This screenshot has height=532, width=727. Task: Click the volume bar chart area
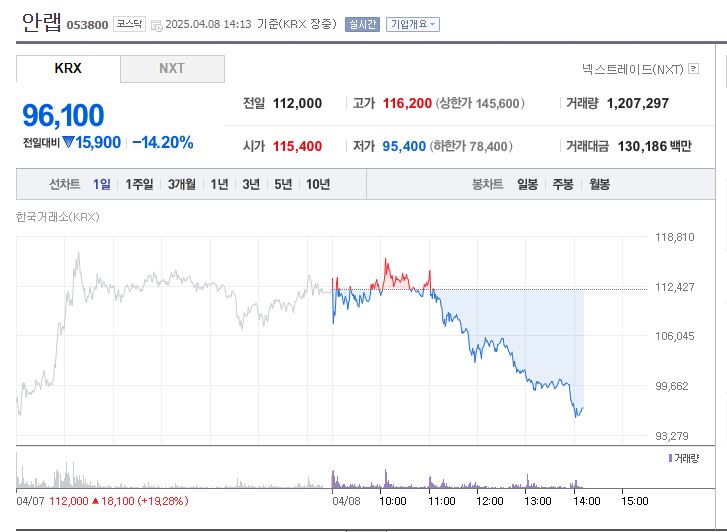pos(330,474)
